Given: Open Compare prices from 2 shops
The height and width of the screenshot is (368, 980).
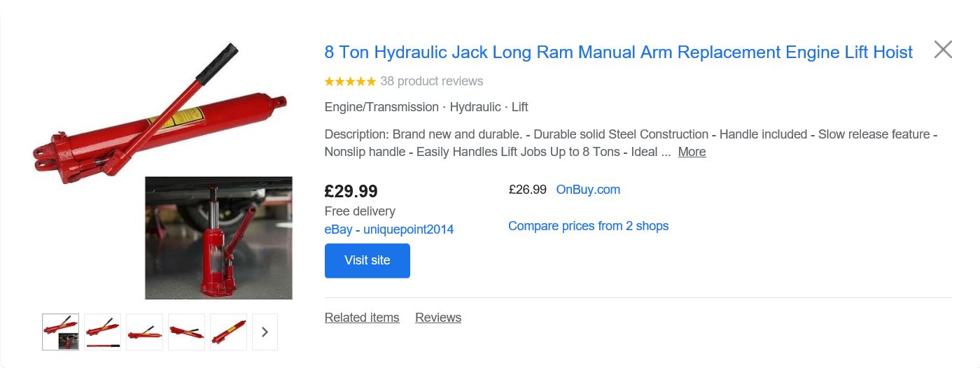Looking at the screenshot, I should pos(588,226).
